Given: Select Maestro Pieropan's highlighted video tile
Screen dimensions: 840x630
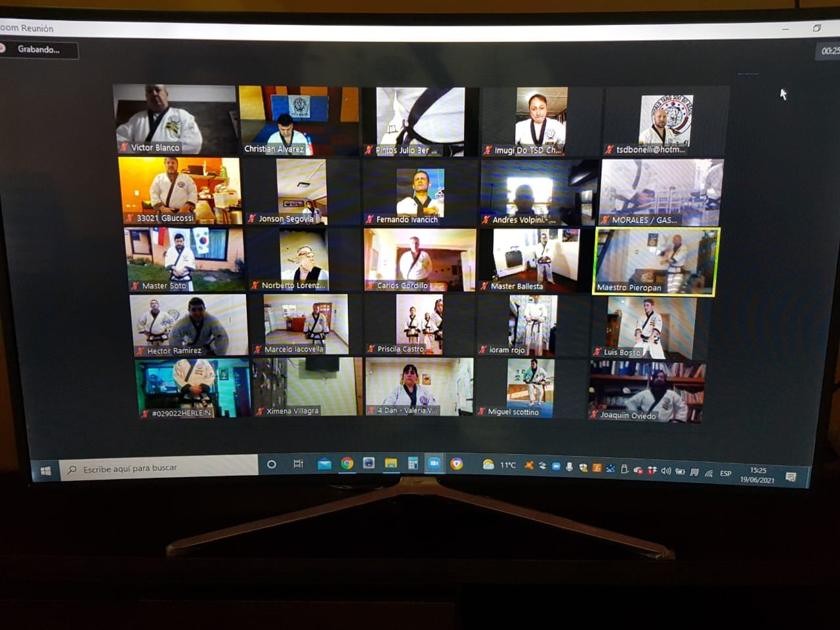Looking at the screenshot, I should pyautogui.click(x=656, y=261).
